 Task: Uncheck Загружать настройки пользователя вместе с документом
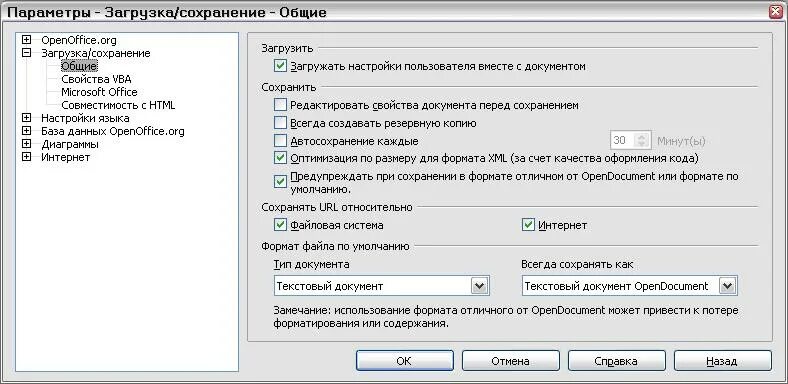280,66
